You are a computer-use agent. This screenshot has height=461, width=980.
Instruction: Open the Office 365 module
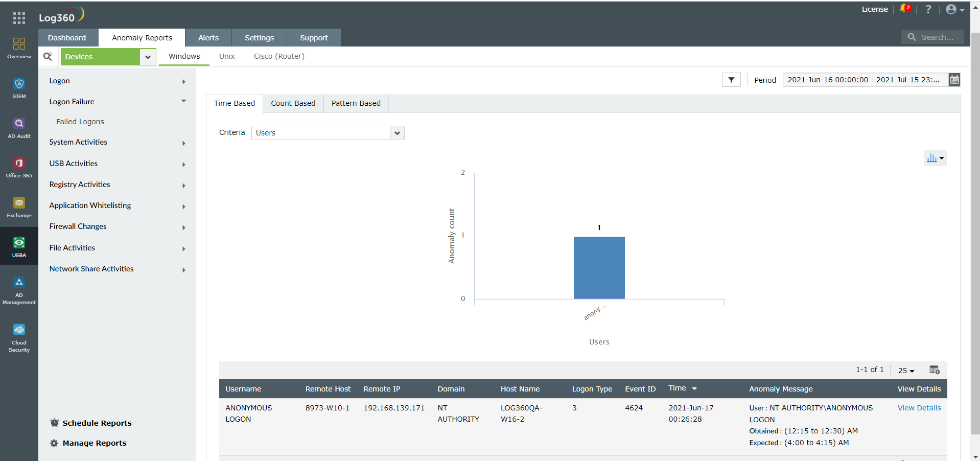tap(19, 167)
